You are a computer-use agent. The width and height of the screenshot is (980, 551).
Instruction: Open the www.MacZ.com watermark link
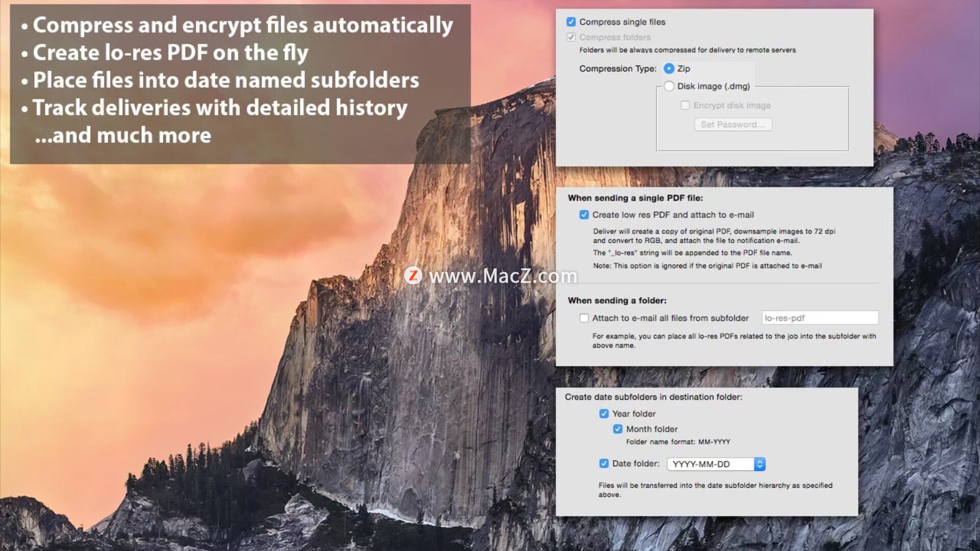click(503, 276)
